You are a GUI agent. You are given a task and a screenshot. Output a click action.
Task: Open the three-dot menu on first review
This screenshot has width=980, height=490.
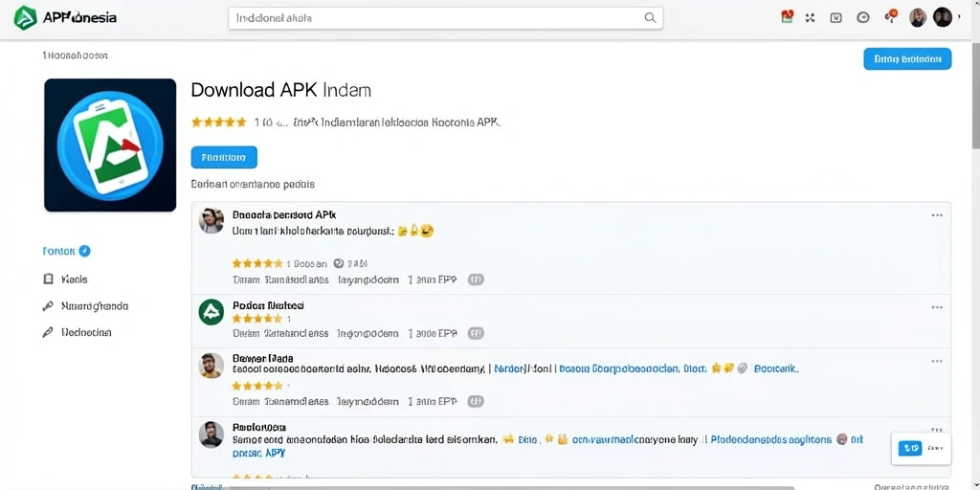[937, 215]
